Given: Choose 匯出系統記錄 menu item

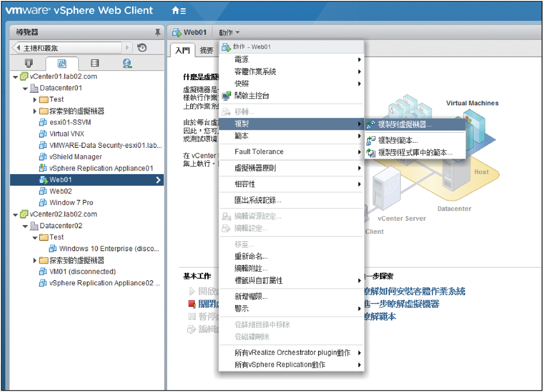Looking at the screenshot, I should click(291, 200).
